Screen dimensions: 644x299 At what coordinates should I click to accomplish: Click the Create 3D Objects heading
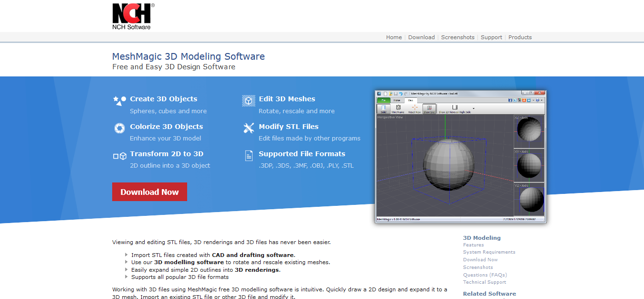(163, 99)
